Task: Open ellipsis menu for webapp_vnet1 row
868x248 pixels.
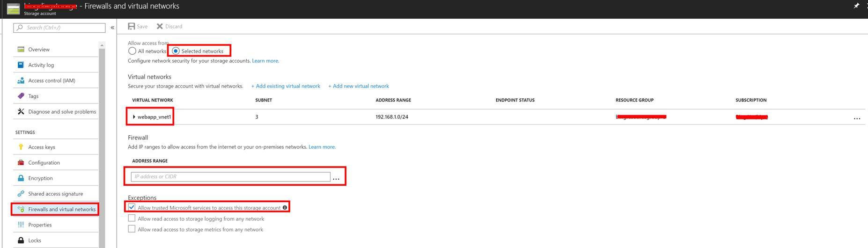Action: (x=856, y=118)
